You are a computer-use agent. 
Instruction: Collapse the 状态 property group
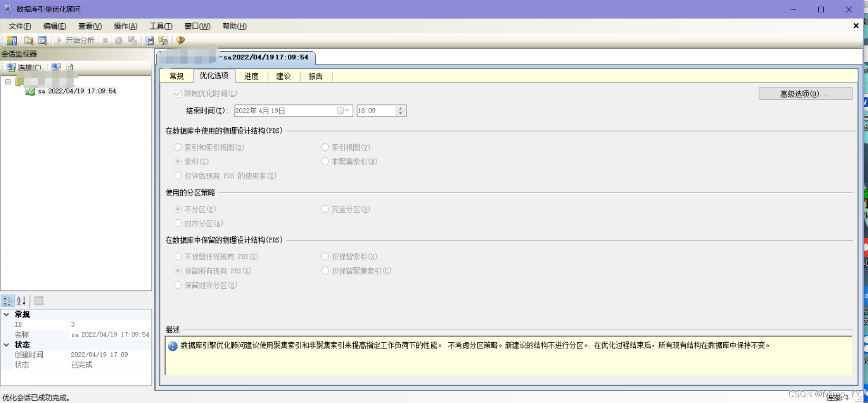[x=6, y=345]
